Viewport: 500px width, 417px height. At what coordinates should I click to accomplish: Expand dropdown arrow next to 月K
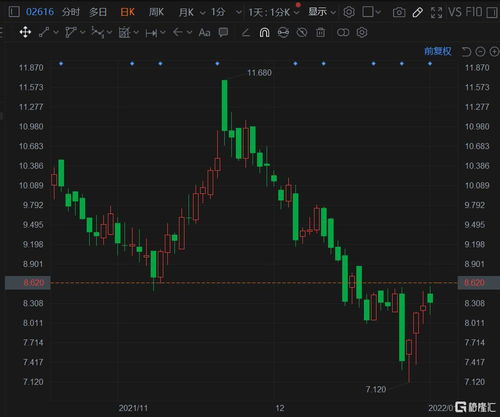(203, 13)
